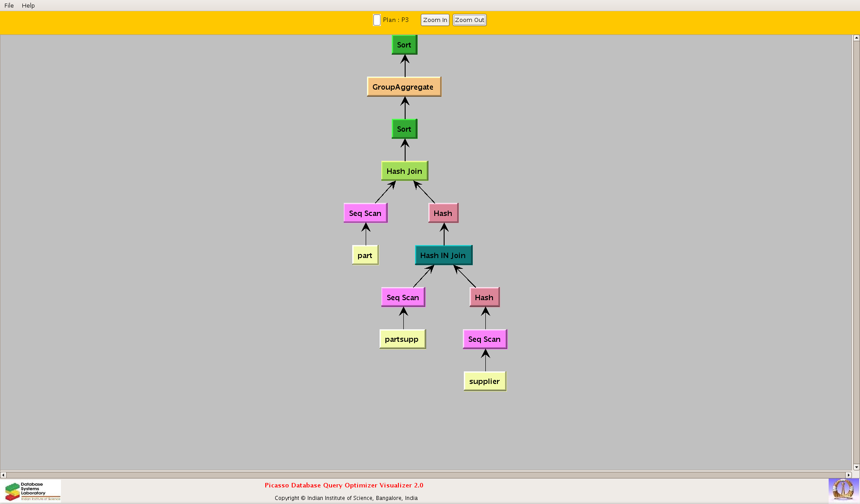
Task: Select the partsupp table node
Action: pyautogui.click(x=402, y=339)
